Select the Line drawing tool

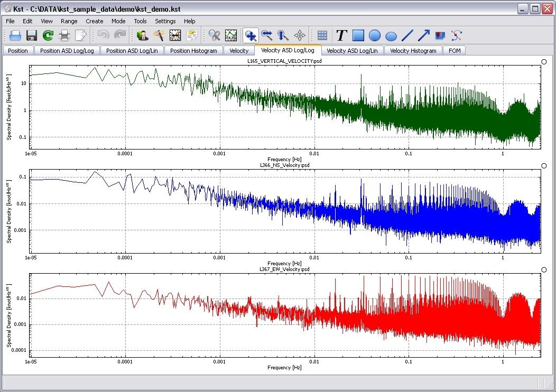click(407, 35)
